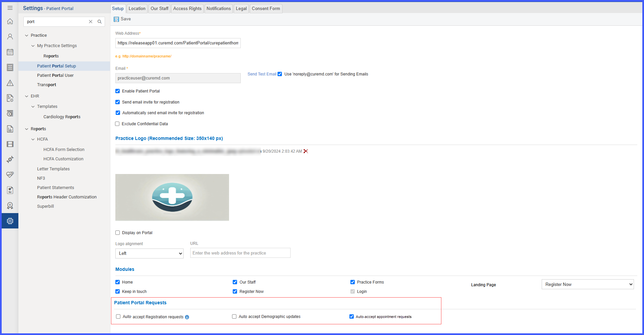The height and width of the screenshot is (335, 644).
Task: Check Auto accept Registration requests
Action: tap(118, 317)
